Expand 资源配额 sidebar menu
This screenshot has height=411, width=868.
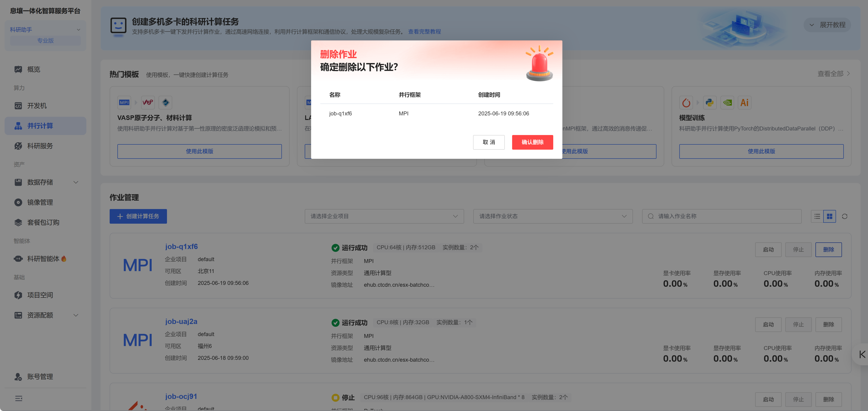(45, 315)
